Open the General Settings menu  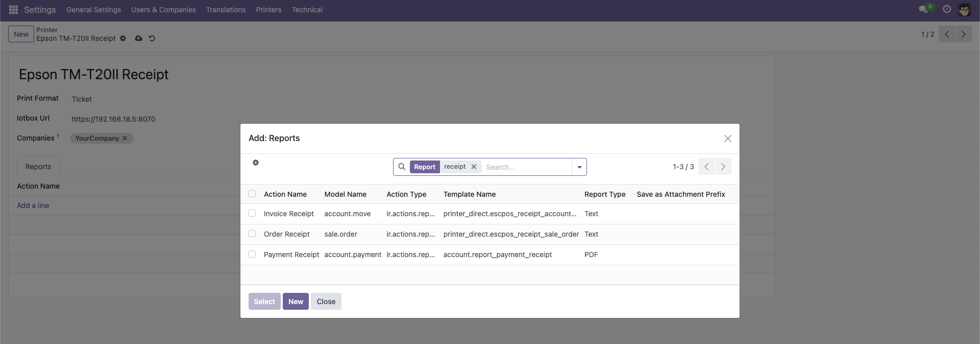[93, 10]
